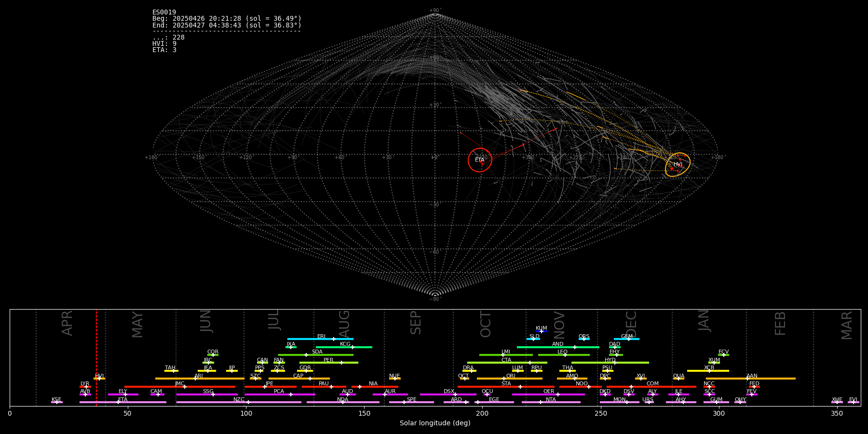Click the 'Solar longitude (deg)' axis label
The width and height of the screenshot is (868, 434).
[x=435, y=423]
